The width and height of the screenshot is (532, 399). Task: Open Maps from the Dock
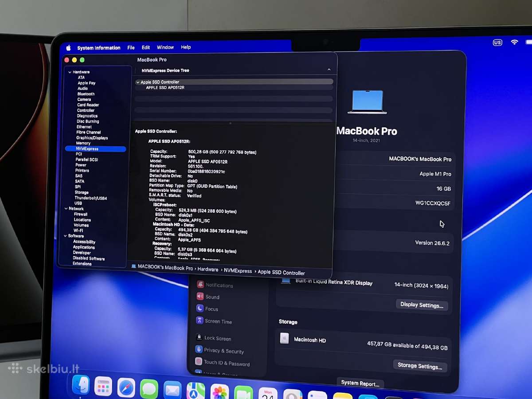tap(196, 391)
